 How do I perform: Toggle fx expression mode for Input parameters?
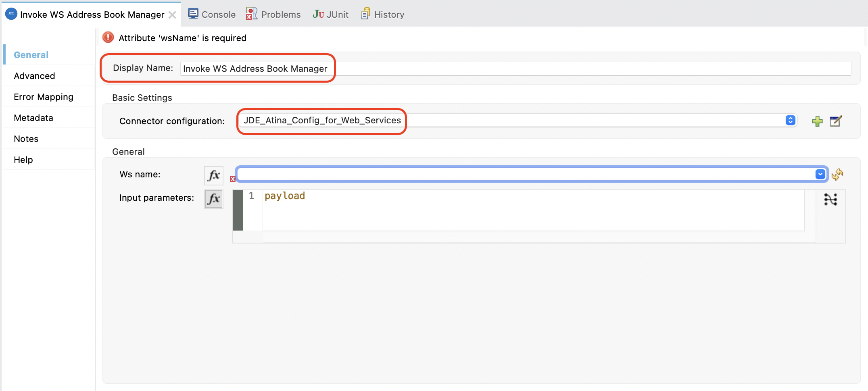213,199
